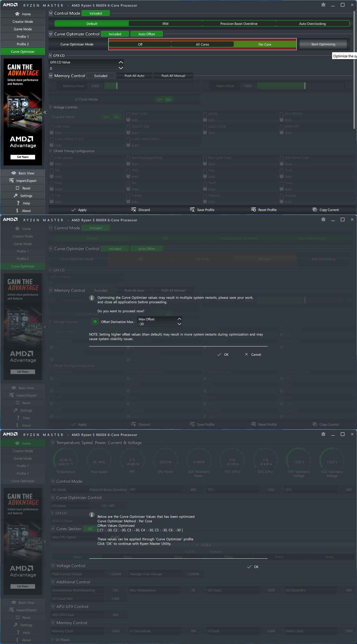Image resolution: width=357 pixels, height=644 pixels.
Task: Click the vertical scrollbar of the top undimmed window
Action: coord(354,70)
